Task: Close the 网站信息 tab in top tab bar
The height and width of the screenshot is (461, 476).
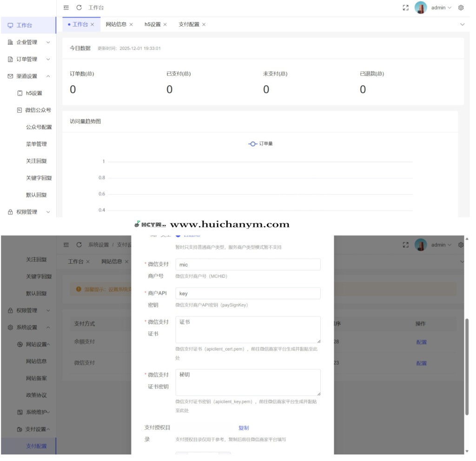Action: coord(131,25)
